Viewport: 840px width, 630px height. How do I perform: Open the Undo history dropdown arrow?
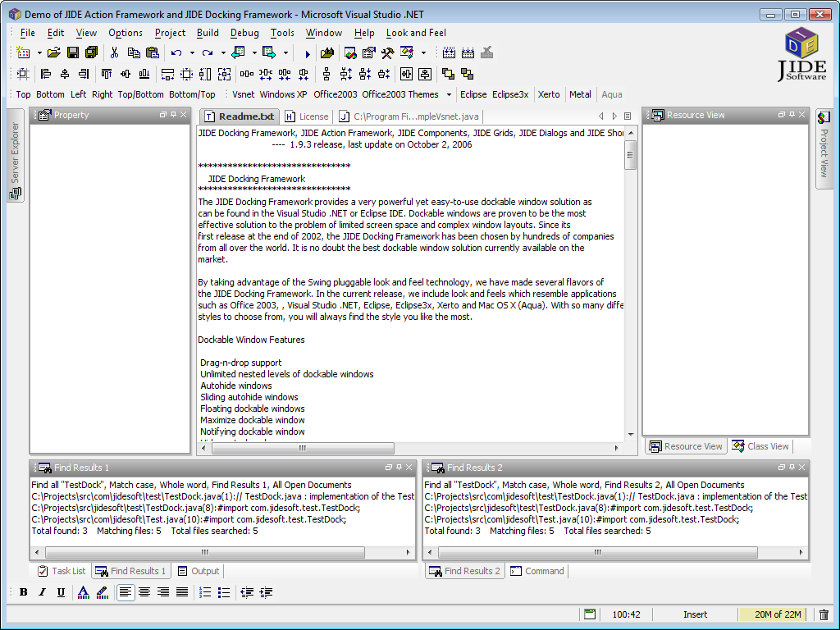192,53
